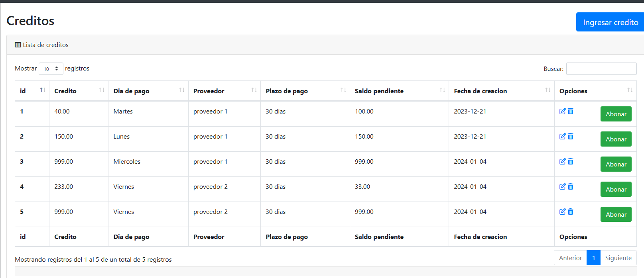Screen dimensions: 644x278
Task: Edit the credit row with id 2
Action: (563, 136)
